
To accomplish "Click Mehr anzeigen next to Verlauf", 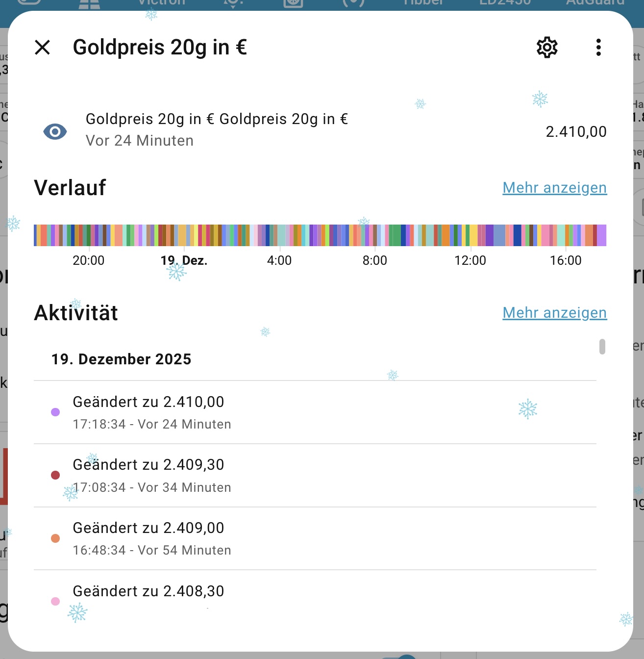I will [x=554, y=188].
